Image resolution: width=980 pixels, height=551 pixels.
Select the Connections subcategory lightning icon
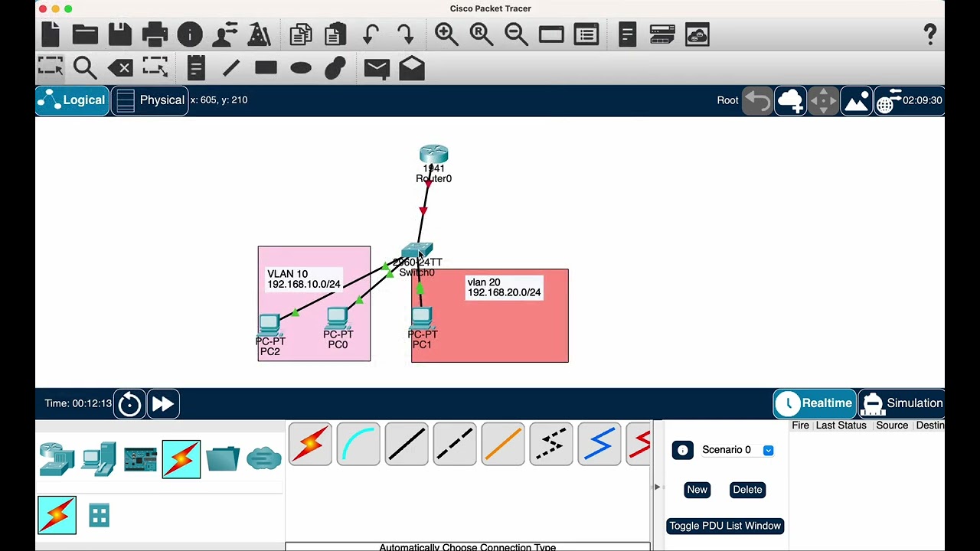[x=57, y=515]
